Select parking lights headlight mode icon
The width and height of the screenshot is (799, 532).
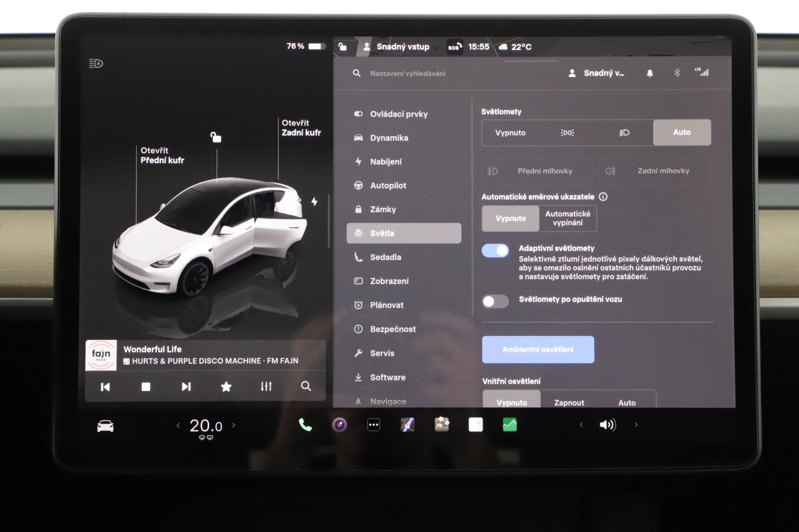[567, 133]
